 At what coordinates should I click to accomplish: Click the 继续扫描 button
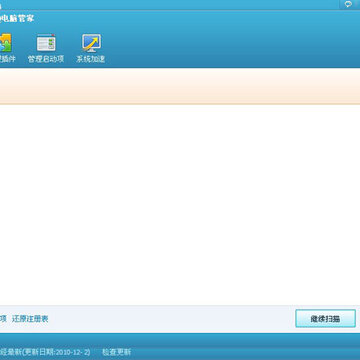[325, 319]
